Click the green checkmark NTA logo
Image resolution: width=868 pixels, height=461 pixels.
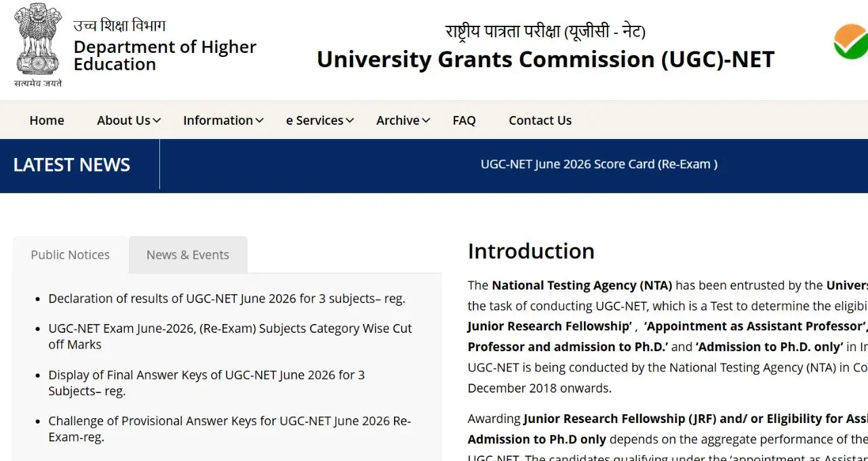click(x=852, y=41)
